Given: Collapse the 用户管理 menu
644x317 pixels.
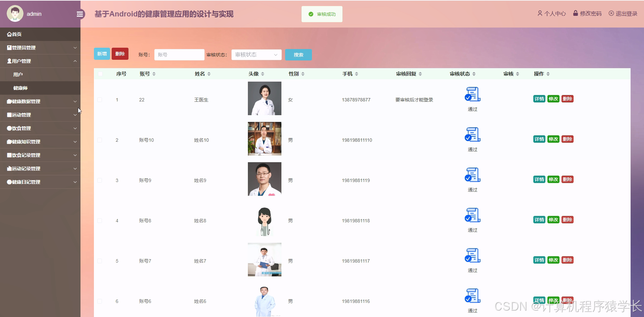Looking at the screenshot, I should pos(40,61).
